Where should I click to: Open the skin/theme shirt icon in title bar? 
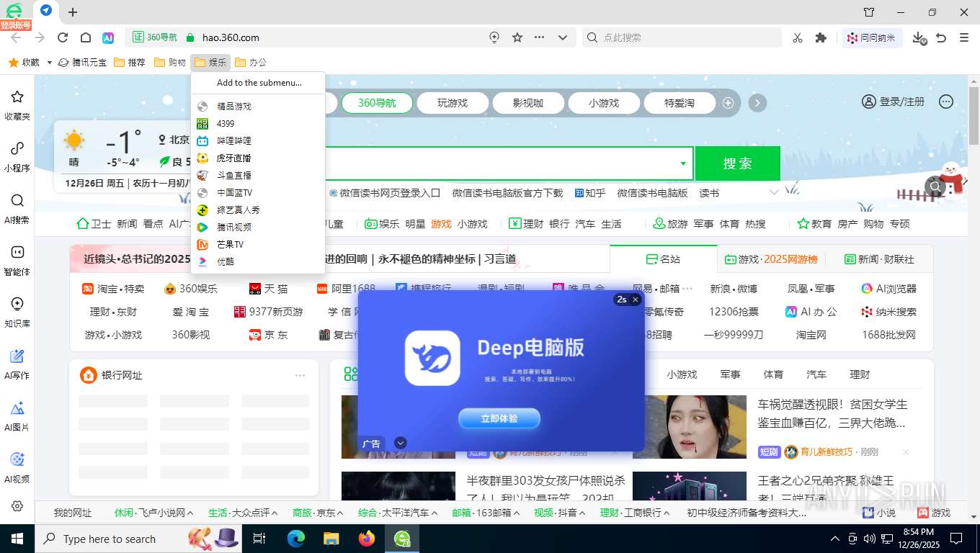(869, 12)
